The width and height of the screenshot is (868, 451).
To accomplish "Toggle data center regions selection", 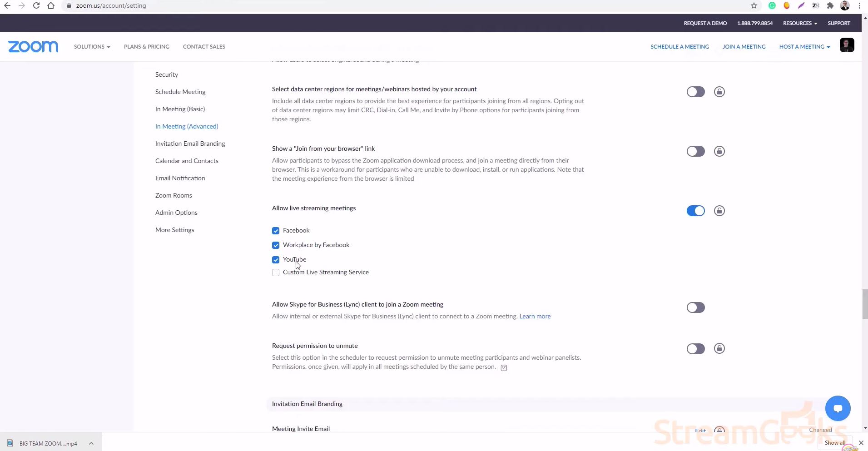I will click(695, 92).
